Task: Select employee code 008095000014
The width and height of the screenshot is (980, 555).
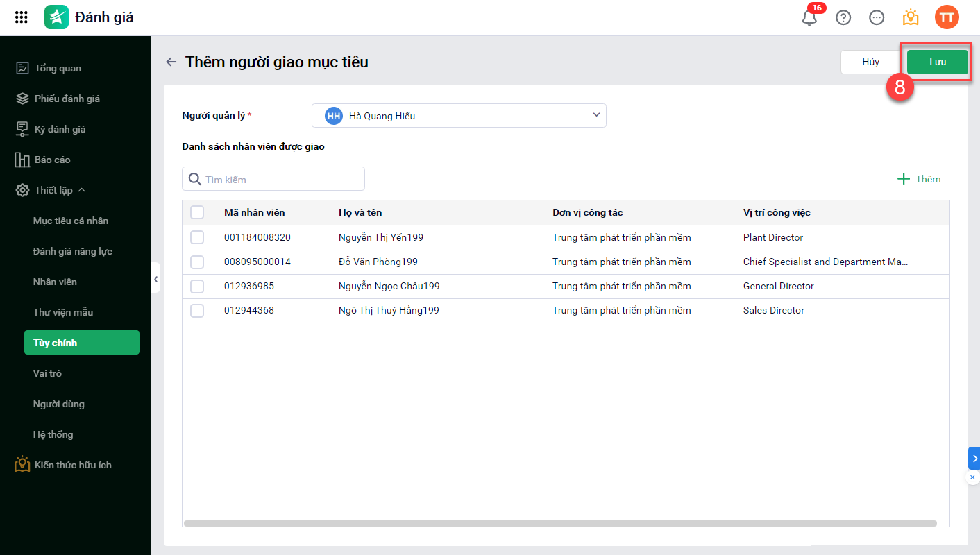Action: 257,262
